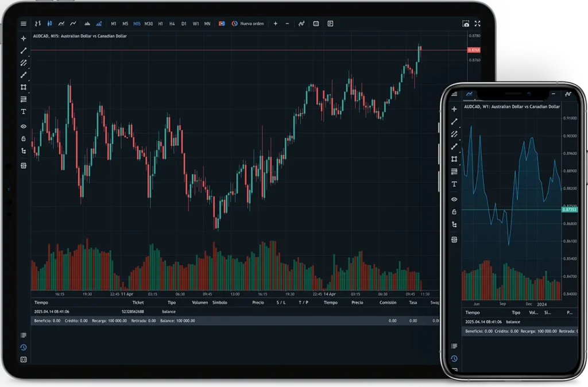The image size is (588, 387).
Task: Select equidistant channel tool on the tablet
Action: (23, 63)
